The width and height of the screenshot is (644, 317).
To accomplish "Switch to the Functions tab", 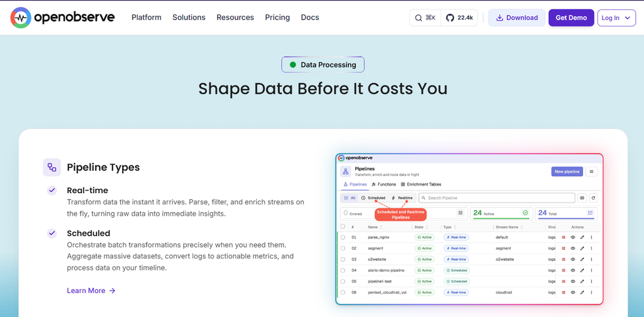I will (384, 184).
